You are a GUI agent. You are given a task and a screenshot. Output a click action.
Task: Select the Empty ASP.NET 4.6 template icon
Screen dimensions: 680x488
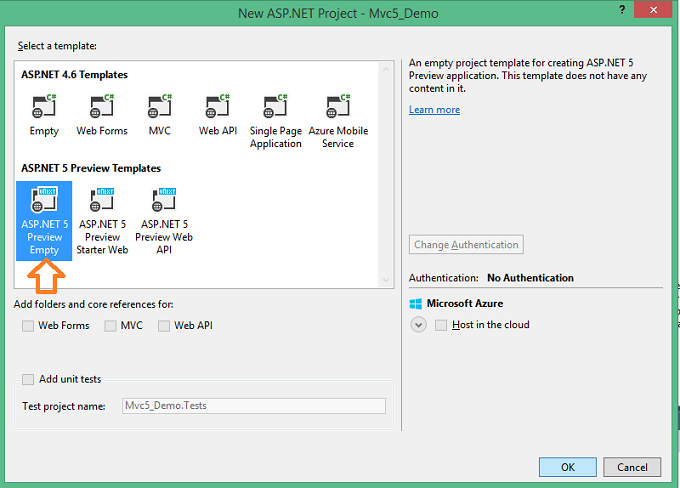(44, 107)
